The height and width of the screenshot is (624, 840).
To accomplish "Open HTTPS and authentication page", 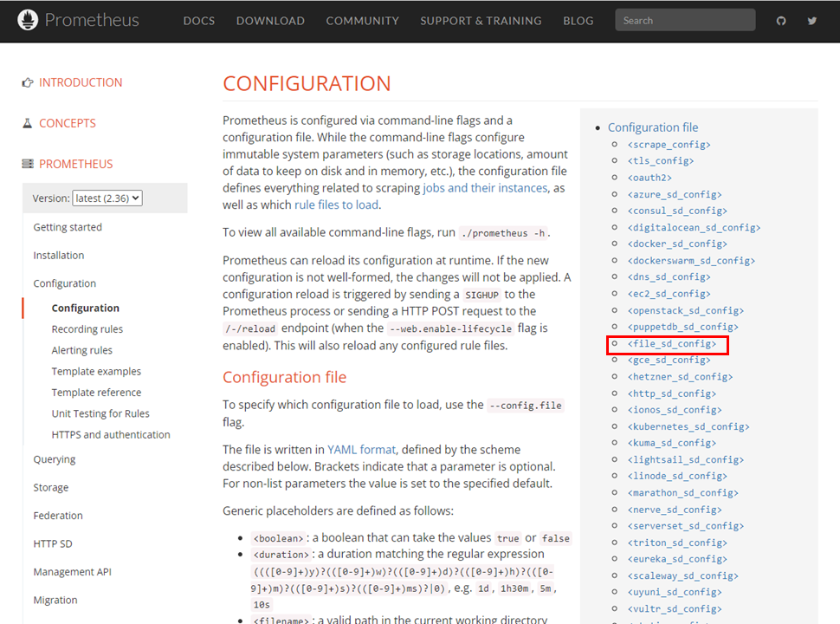I will point(111,435).
